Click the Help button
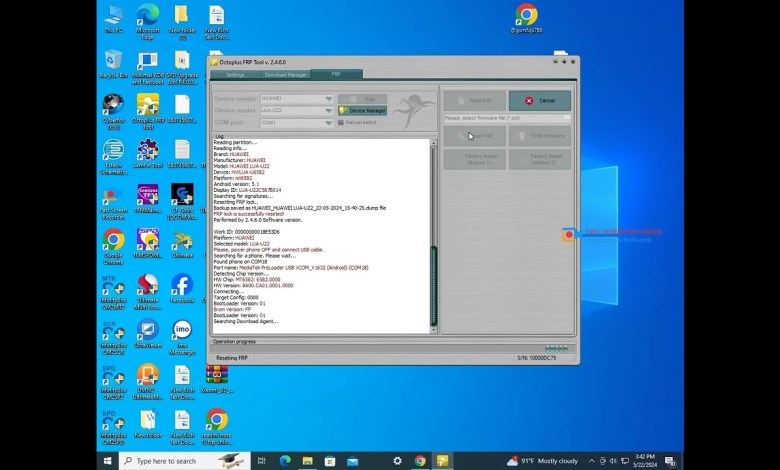This screenshot has width=780, height=470. (x=362, y=99)
